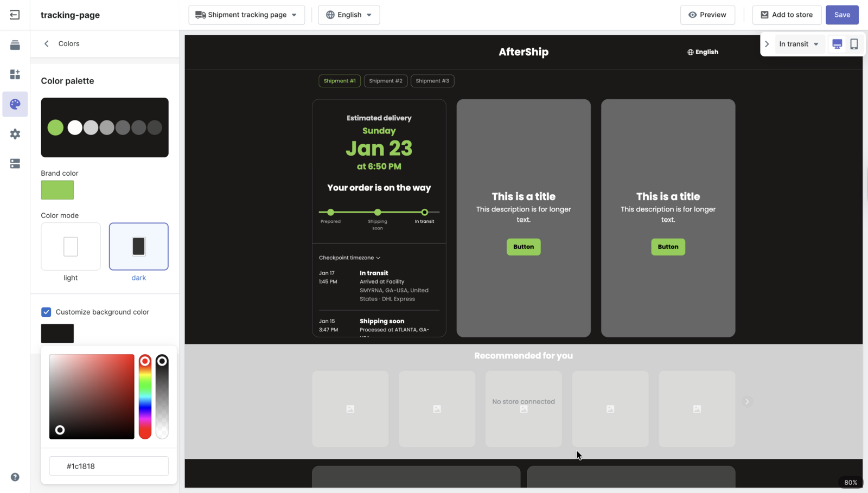Click the first recommended product placeholder
Viewport: 868px width, 493px height.
click(350, 409)
